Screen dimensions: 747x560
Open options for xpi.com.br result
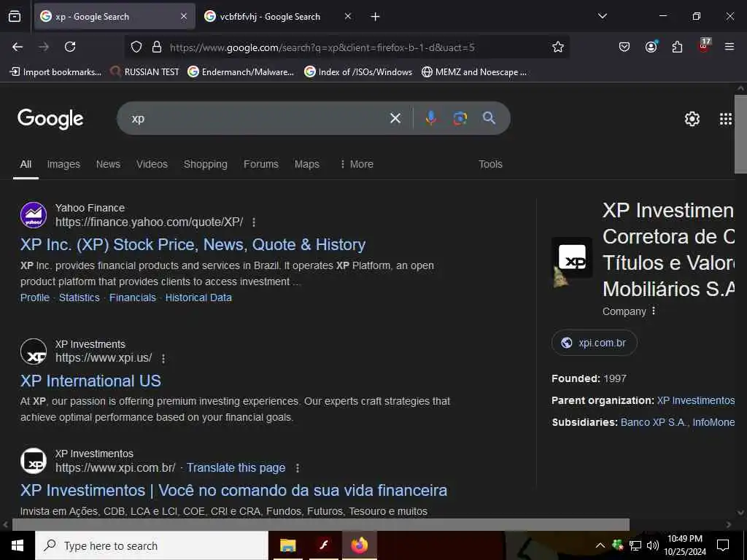point(298,468)
